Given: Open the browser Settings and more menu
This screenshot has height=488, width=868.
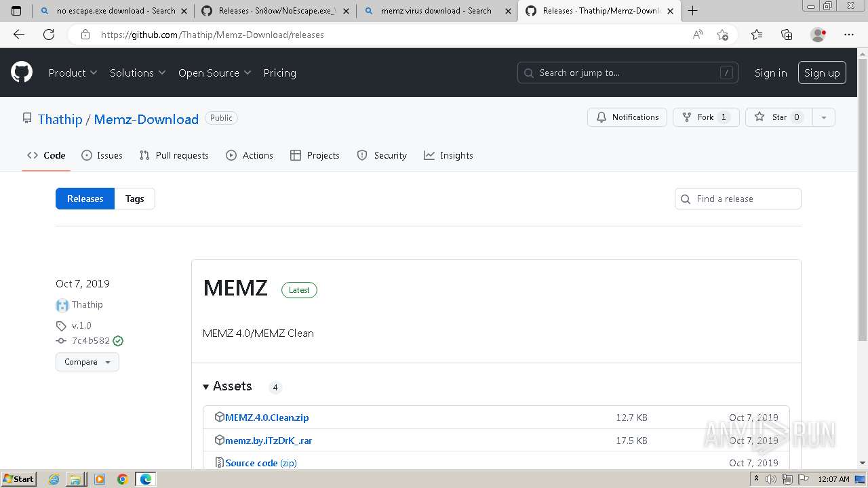Looking at the screenshot, I should (849, 35).
